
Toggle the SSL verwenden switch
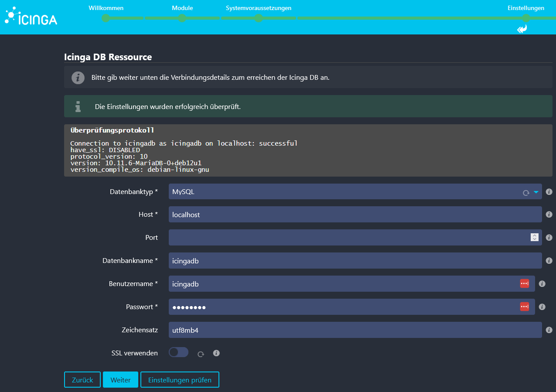tap(178, 352)
